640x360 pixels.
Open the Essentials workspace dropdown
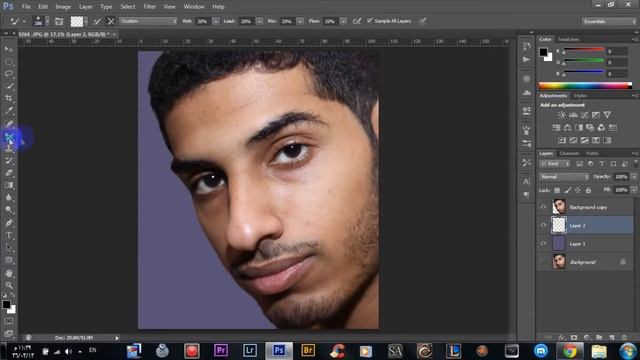point(609,21)
